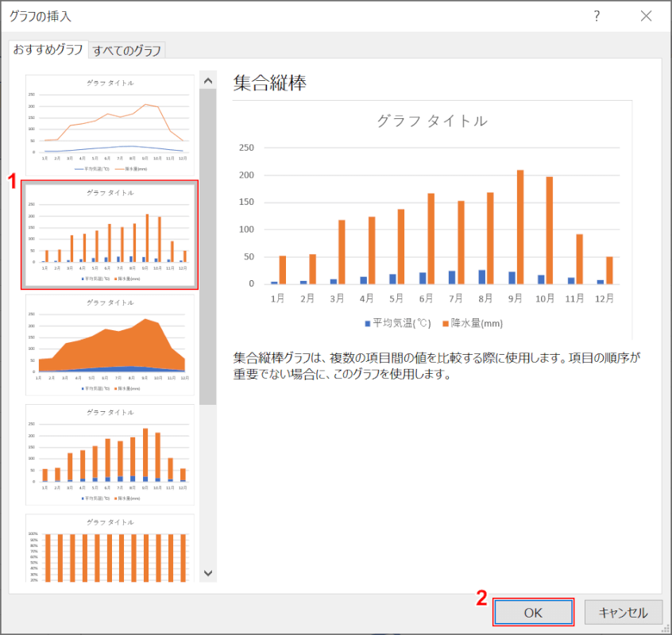Select the clustered column chart thumbnail
The width and height of the screenshot is (672, 635).
coord(110,235)
